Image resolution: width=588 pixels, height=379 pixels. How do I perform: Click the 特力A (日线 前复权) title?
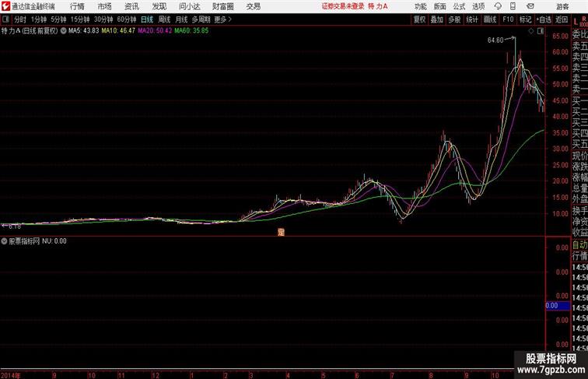tap(30, 31)
